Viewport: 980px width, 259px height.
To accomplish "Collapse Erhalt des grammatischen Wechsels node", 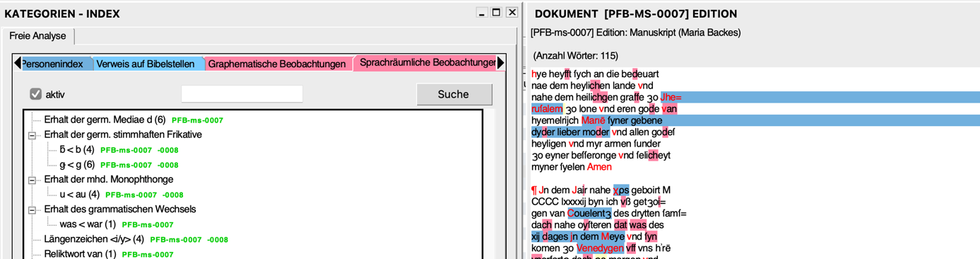I will [32, 209].
